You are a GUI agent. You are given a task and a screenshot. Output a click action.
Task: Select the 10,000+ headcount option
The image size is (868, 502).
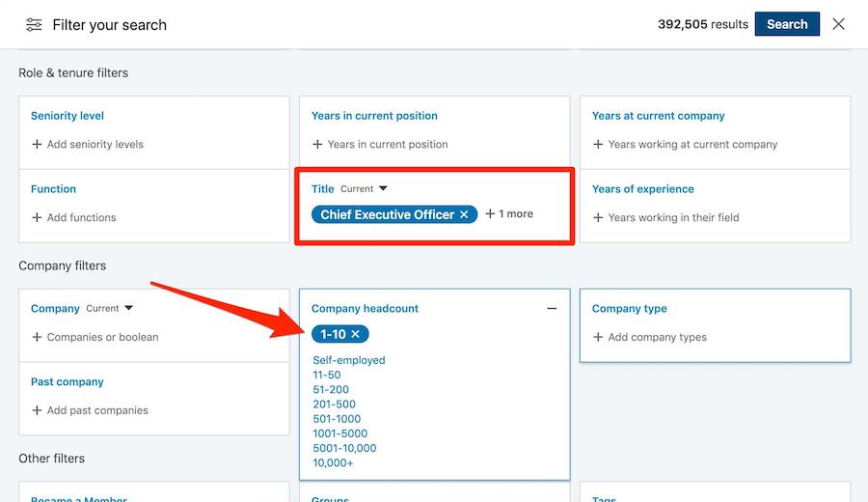(x=333, y=462)
